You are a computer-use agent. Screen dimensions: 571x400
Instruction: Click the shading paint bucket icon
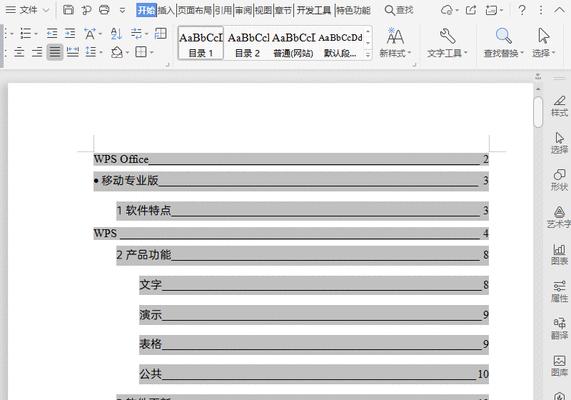coord(117,52)
